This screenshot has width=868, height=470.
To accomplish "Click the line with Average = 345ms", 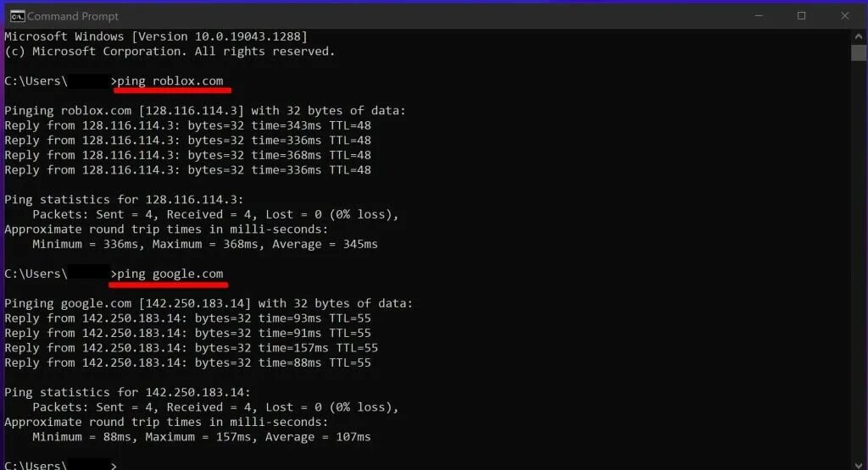I will tap(205, 245).
